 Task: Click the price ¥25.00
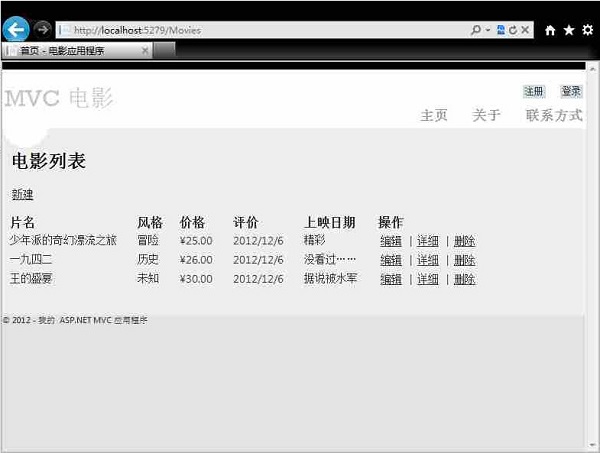196,241
